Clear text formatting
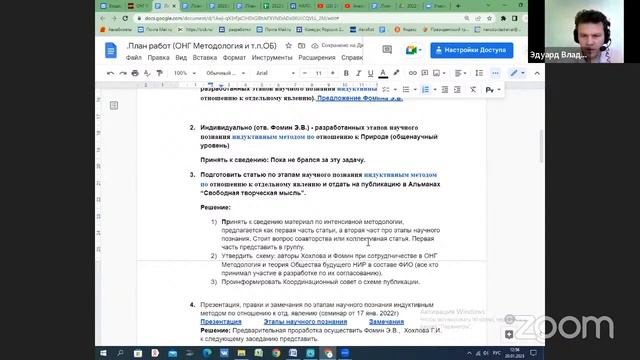Screen dimensions: 640x360 click(473, 89)
